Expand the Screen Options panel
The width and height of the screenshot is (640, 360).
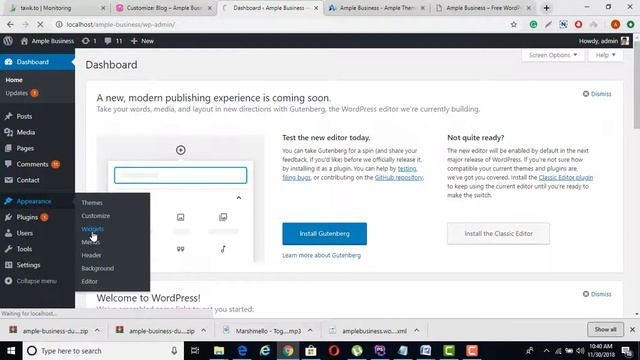[553, 55]
